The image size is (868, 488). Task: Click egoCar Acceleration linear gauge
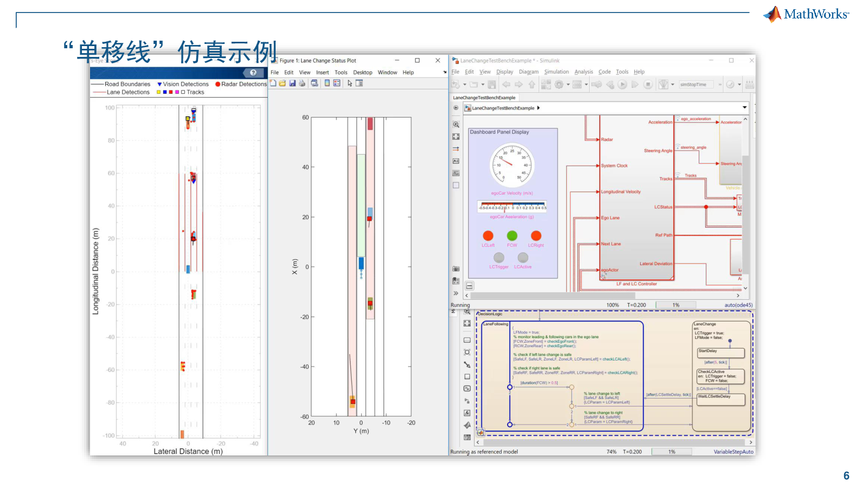click(512, 206)
